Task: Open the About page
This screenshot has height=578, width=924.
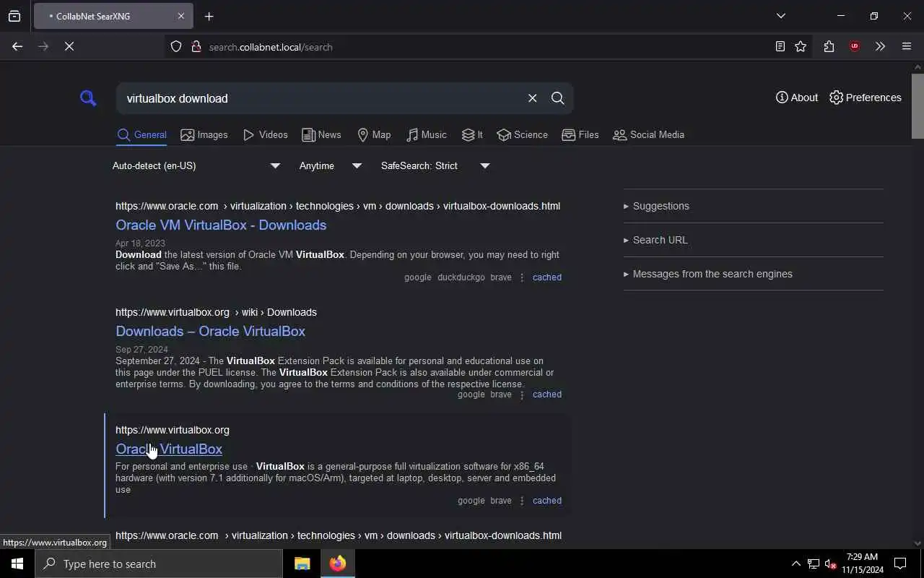Action: (x=797, y=98)
